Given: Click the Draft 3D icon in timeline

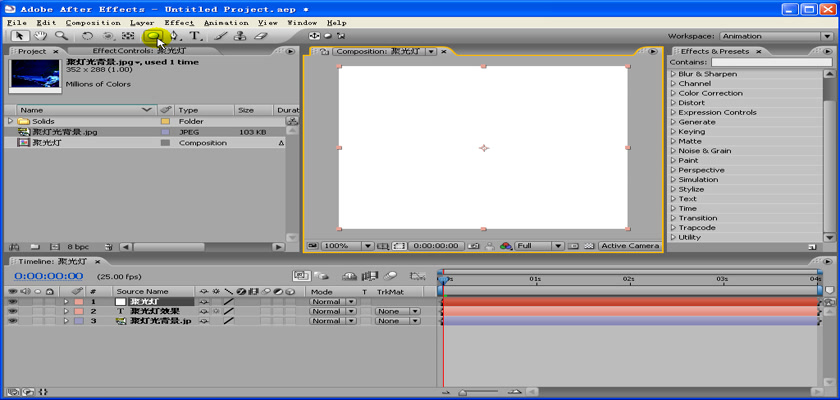Looking at the screenshot, I should (322, 276).
